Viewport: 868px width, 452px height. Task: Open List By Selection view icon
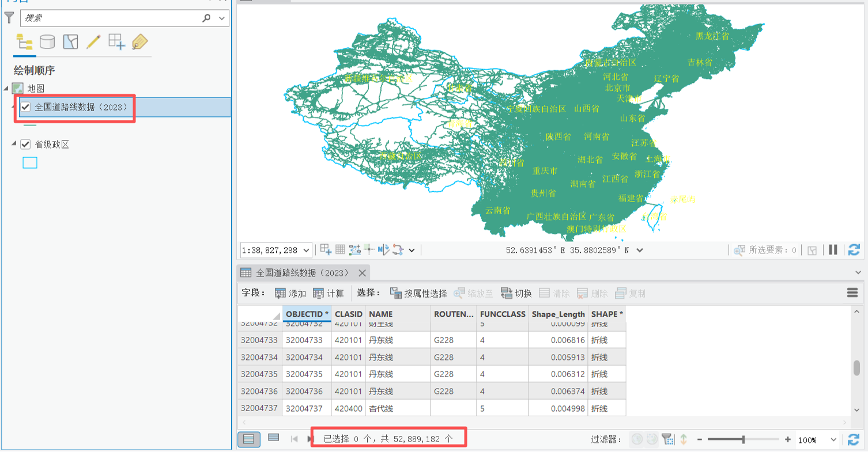pyautogui.click(x=70, y=42)
